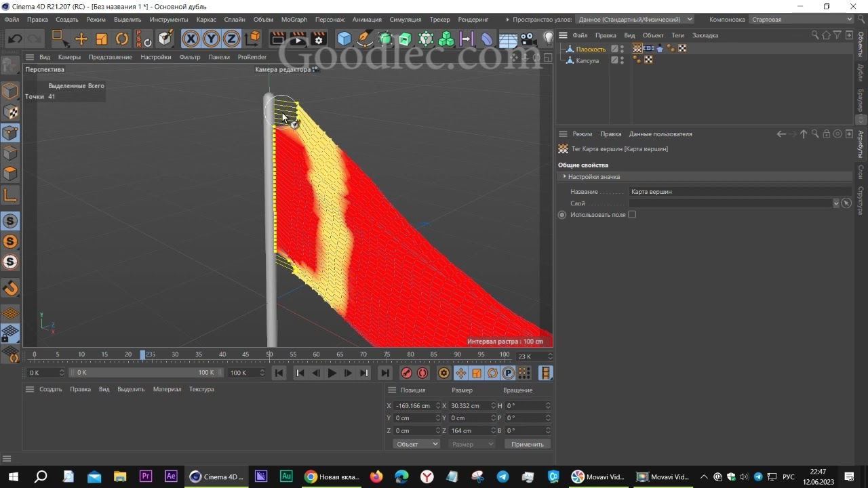Select the Scale tool
The image size is (868, 488).
pos(101,39)
